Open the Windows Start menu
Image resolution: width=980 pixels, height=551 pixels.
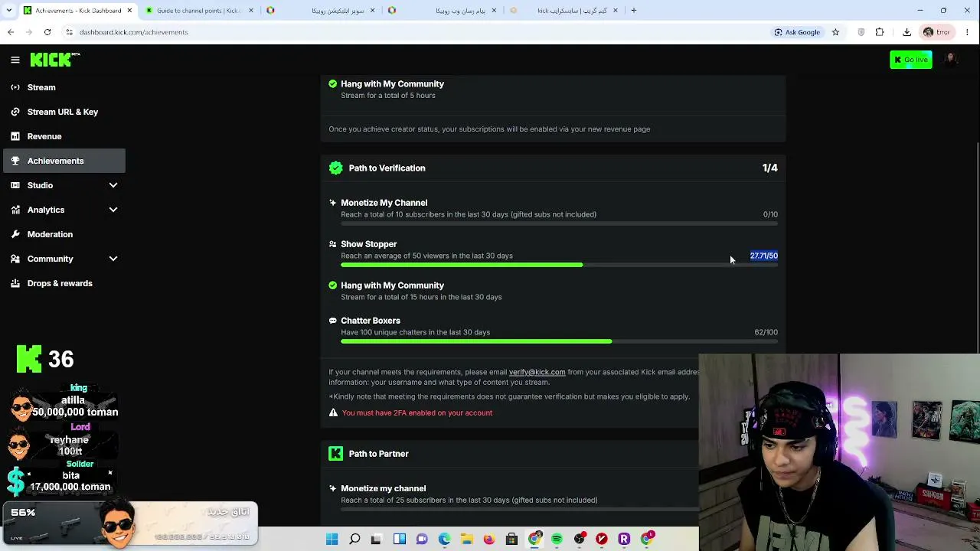tap(332, 540)
